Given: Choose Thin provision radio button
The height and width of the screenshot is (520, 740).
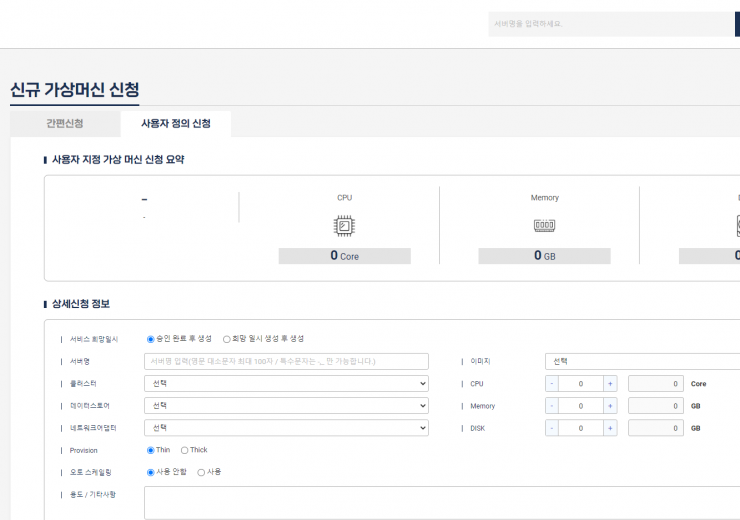Looking at the screenshot, I should [x=151, y=450].
